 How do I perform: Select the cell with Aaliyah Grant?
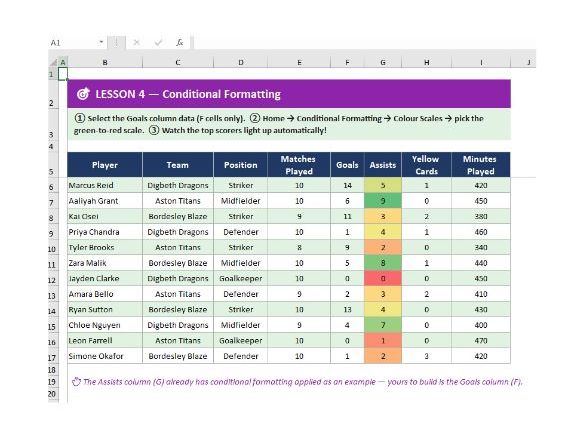105,201
